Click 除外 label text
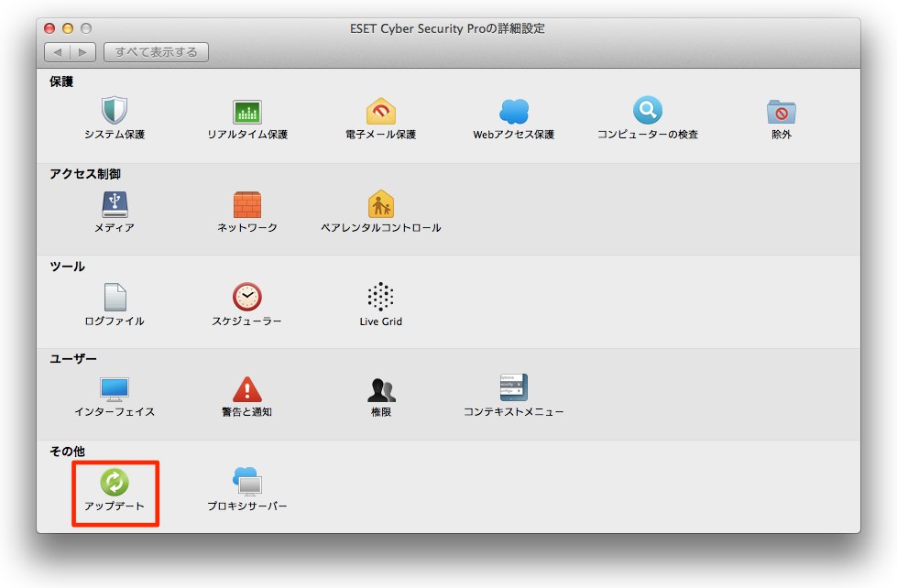This screenshot has height=588, width=897. (782, 135)
